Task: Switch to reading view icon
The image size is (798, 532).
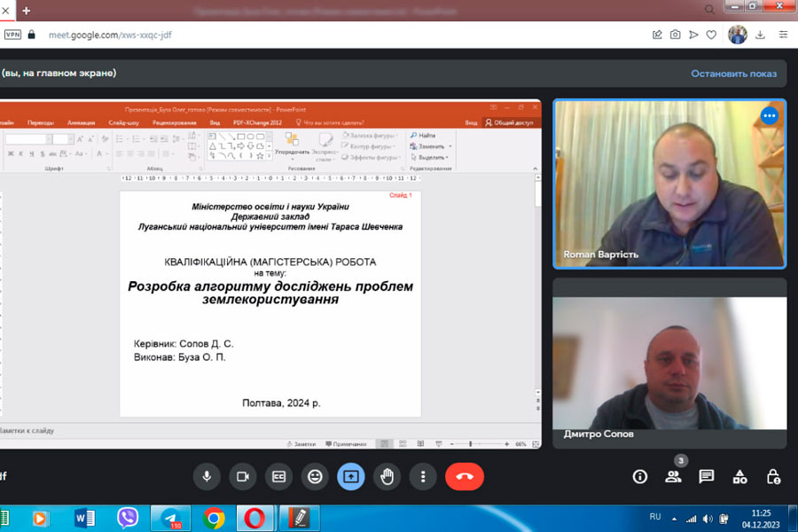Action: pyautogui.click(x=420, y=444)
